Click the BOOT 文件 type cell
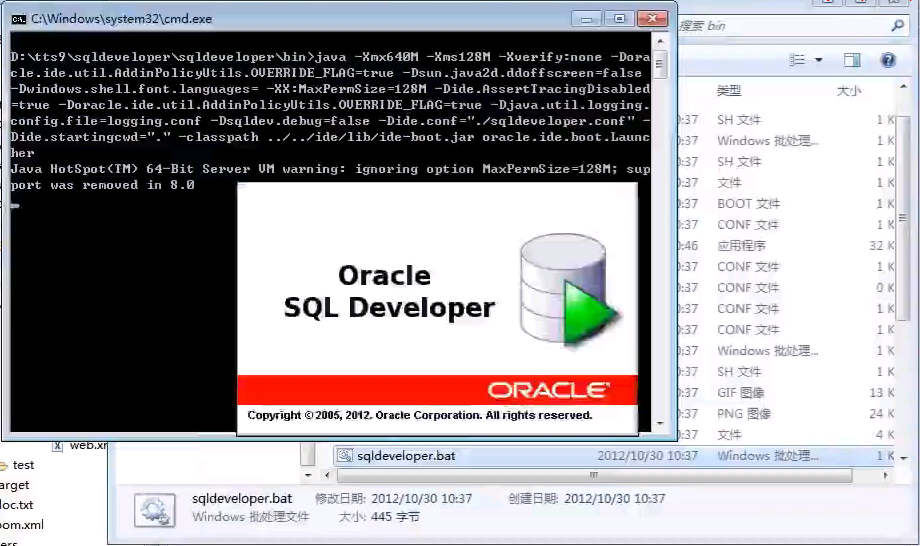920x546 pixels. 749,204
